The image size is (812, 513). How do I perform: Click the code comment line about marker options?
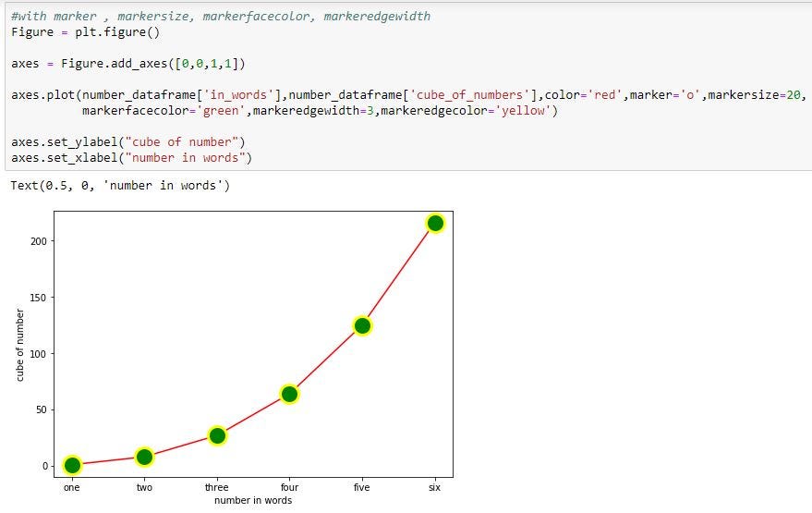click(x=221, y=16)
